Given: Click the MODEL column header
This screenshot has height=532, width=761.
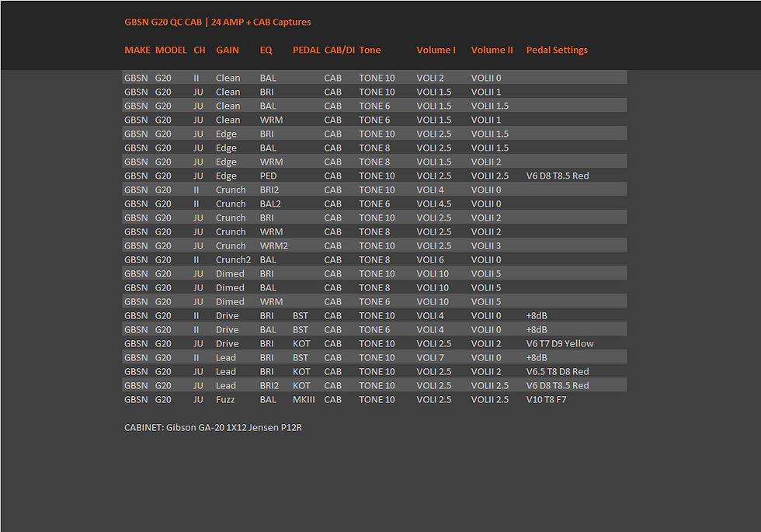Looking at the screenshot, I should (171, 50).
